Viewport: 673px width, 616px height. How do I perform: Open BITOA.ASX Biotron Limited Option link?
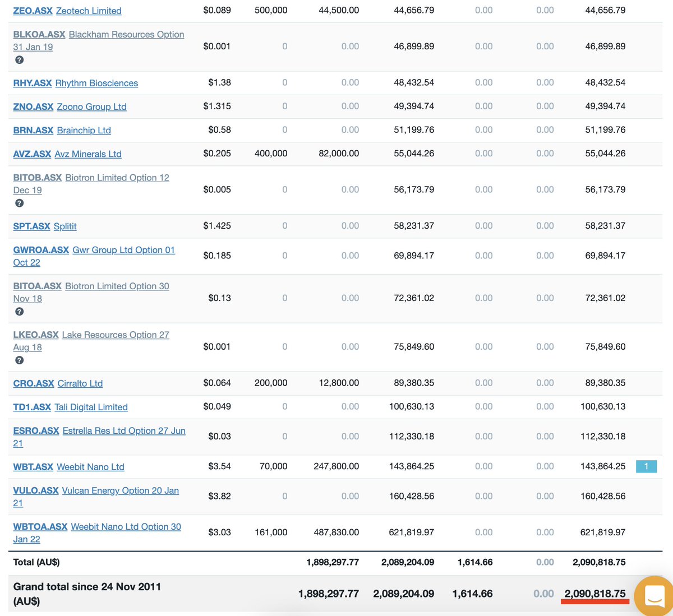(91, 292)
